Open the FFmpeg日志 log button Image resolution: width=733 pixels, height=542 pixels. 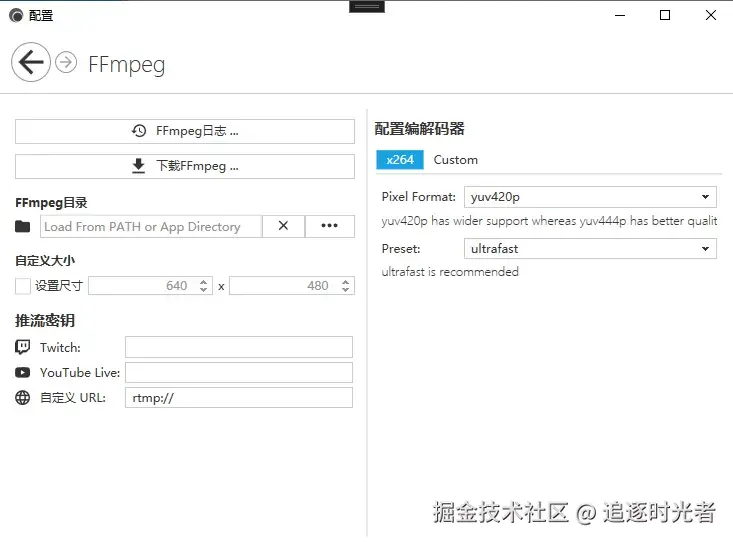[185, 131]
